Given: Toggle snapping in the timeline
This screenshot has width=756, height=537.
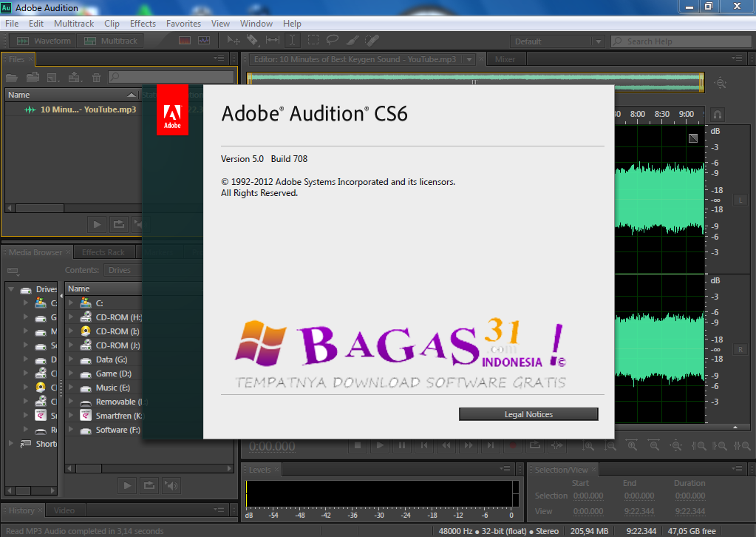Looking at the screenshot, I should pyautogui.click(x=718, y=115).
